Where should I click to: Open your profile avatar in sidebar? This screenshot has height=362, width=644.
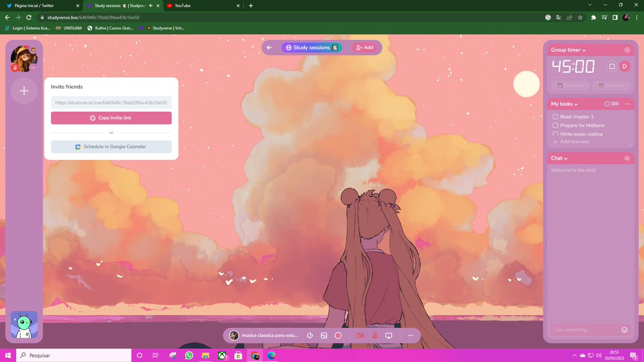(24, 58)
